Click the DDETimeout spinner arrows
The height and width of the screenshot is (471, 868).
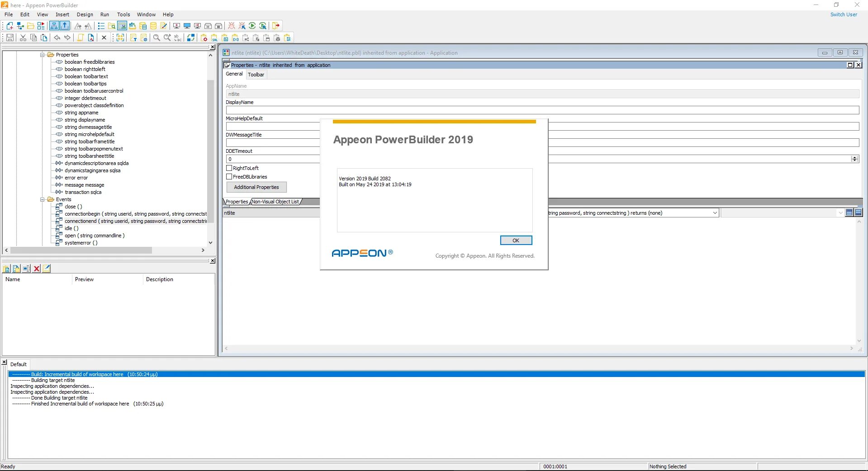[x=854, y=159]
